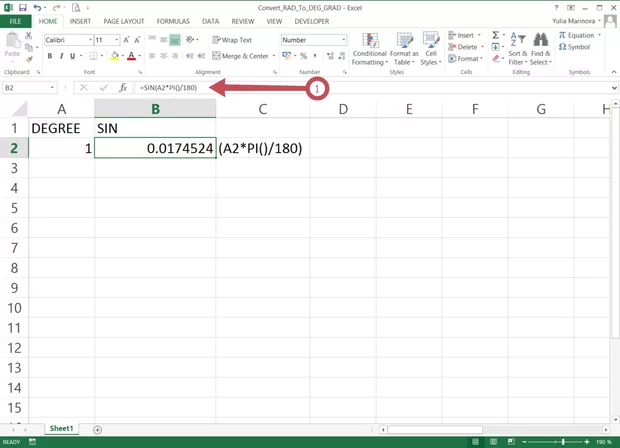Expand the Number format dropdown
The width and height of the screenshot is (620, 448).
coord(343,40)
